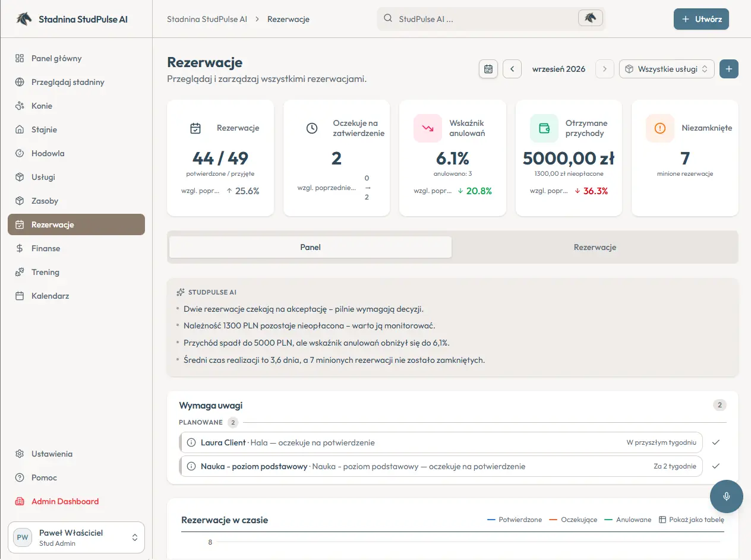Go to previous month with left chevron
Viewport: 751px width, 560px height.
(512, 69)
